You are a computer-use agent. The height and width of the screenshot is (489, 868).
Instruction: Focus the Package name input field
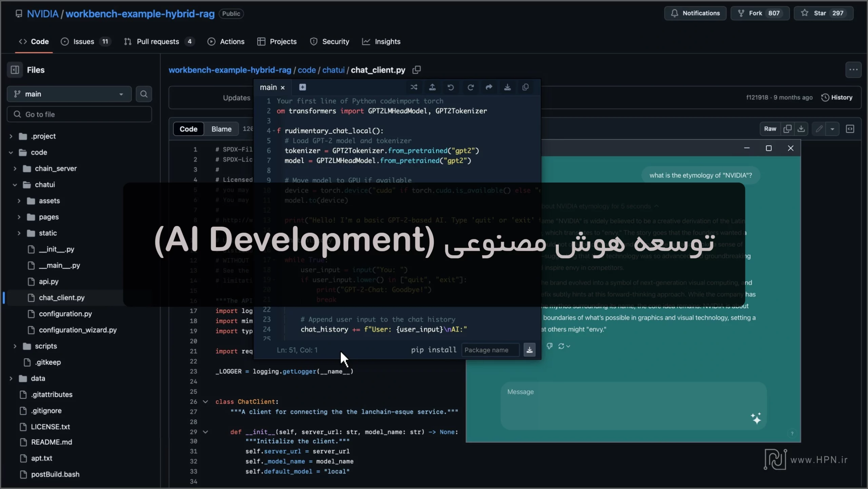click(x=490, y=350)
